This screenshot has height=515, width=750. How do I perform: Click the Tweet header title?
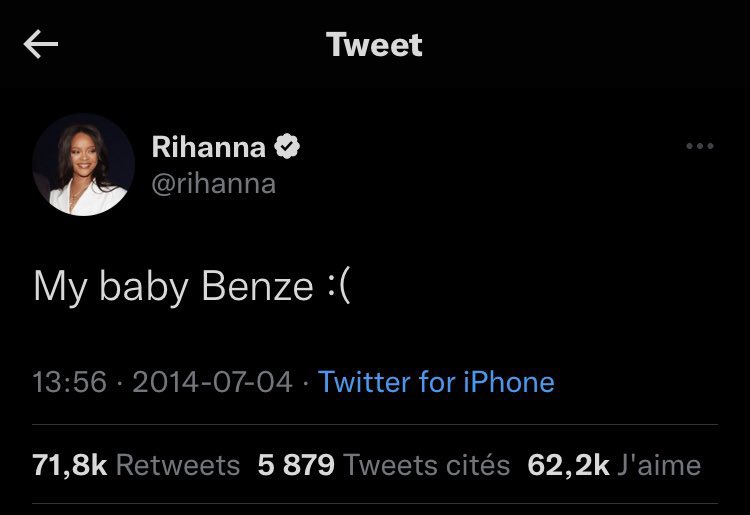pos(374,44)
